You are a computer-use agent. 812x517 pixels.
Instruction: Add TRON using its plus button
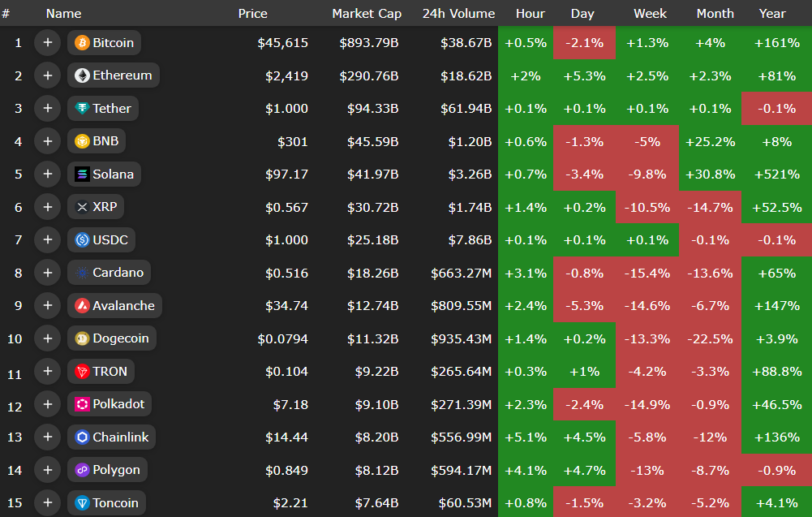click(47, 372)
